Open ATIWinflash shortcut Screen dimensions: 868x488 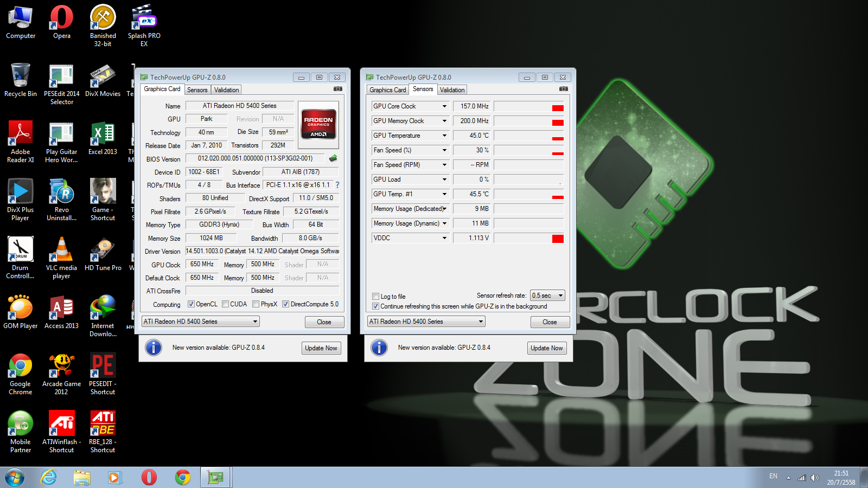(x=62, y=432)
